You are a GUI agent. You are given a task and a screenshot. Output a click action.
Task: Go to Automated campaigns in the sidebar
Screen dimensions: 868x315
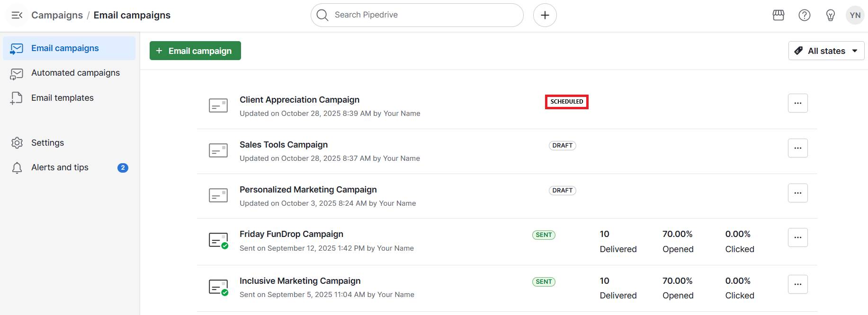point(75,73)
